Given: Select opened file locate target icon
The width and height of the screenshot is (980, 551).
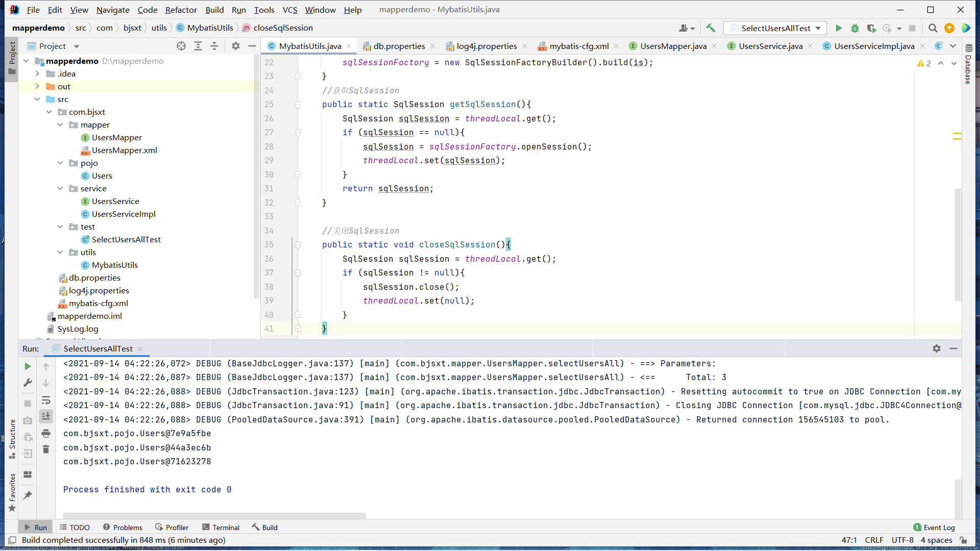Looking at the screenshot, I should 181,46.
